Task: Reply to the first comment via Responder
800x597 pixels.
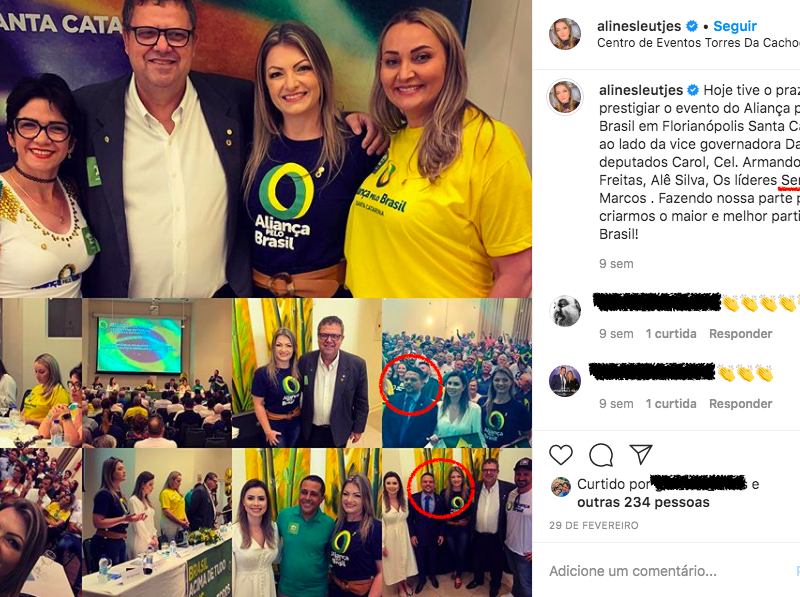Action: 740,334
